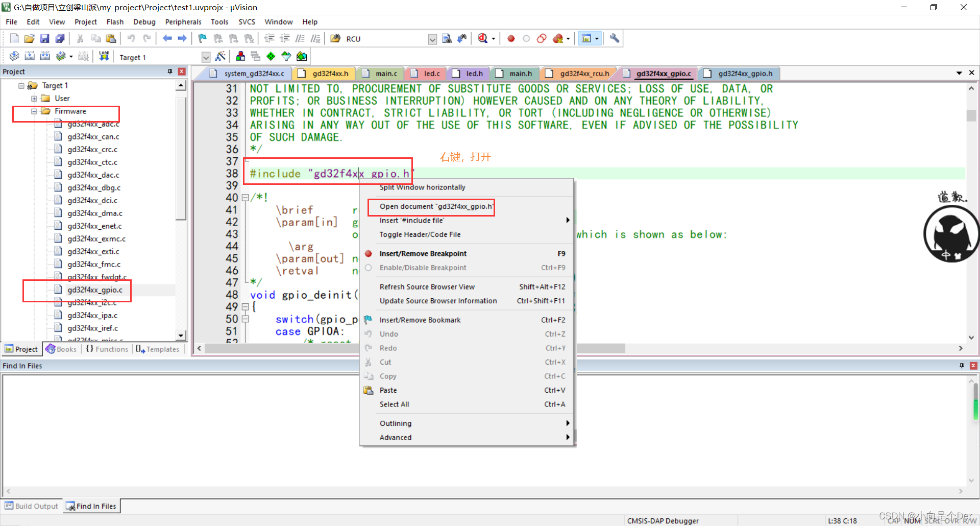Screen dimensions: 980x526
Task: Click the Save All icon
Action: coord(60,38)
